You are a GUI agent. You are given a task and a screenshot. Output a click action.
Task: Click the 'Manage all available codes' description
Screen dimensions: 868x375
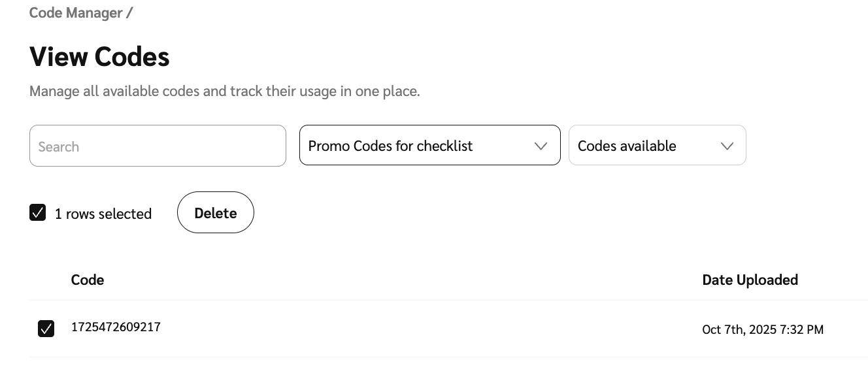point(224,91)
